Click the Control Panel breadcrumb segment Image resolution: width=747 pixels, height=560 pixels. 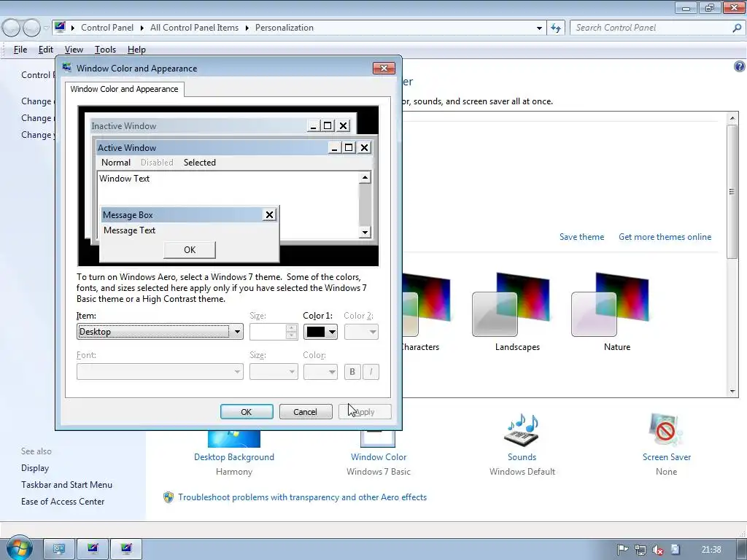[107, 28]
